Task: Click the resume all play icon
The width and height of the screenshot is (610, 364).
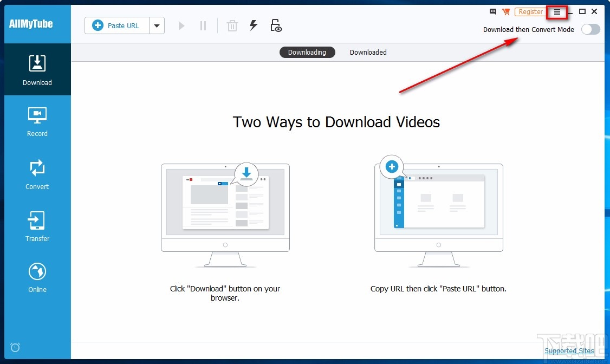Action: 181,26
